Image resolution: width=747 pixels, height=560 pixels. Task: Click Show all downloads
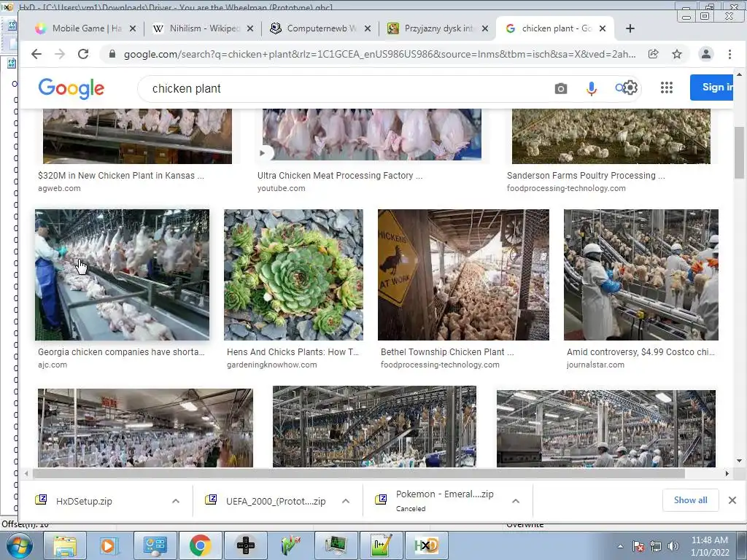(x=690, y=500)
